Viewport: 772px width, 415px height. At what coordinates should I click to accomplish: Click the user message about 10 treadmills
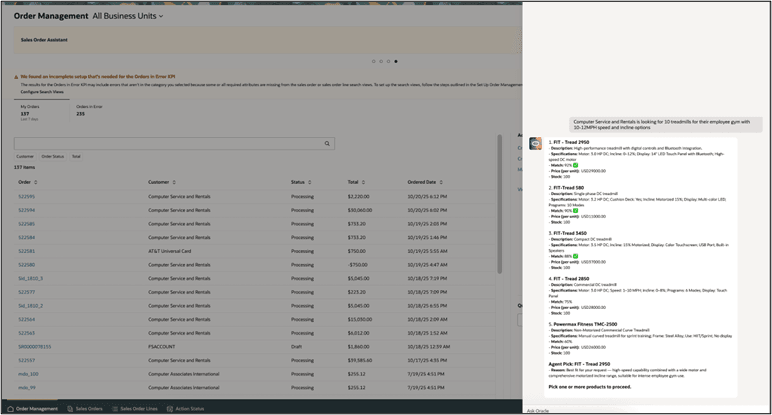[x=666, y=125]
